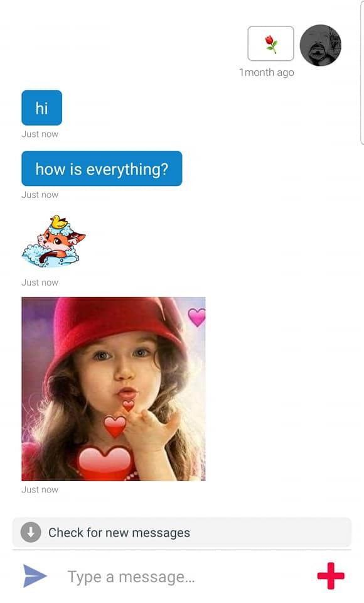Tap "Just now" below the photo
Viewport: 364px width, 603px height.
40,489
